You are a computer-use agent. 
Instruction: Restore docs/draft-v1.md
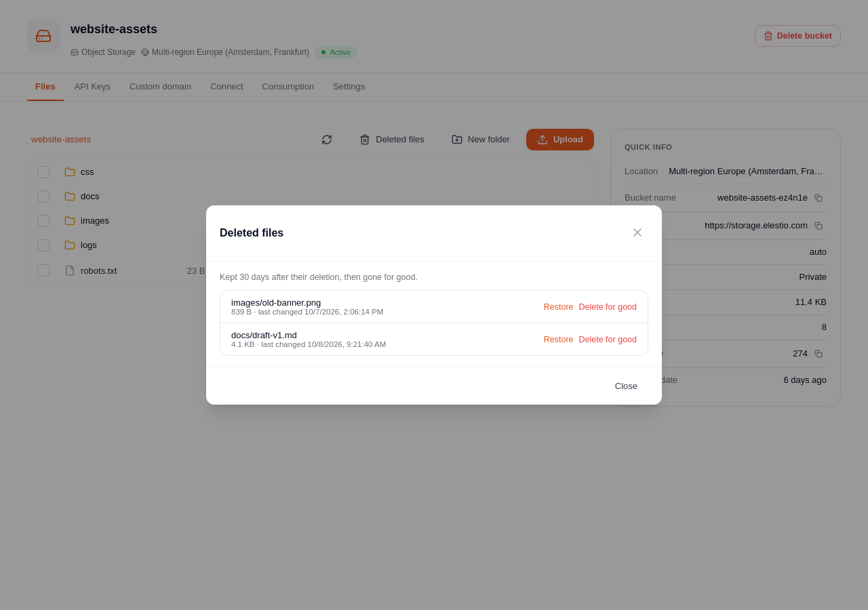(558, 340)
